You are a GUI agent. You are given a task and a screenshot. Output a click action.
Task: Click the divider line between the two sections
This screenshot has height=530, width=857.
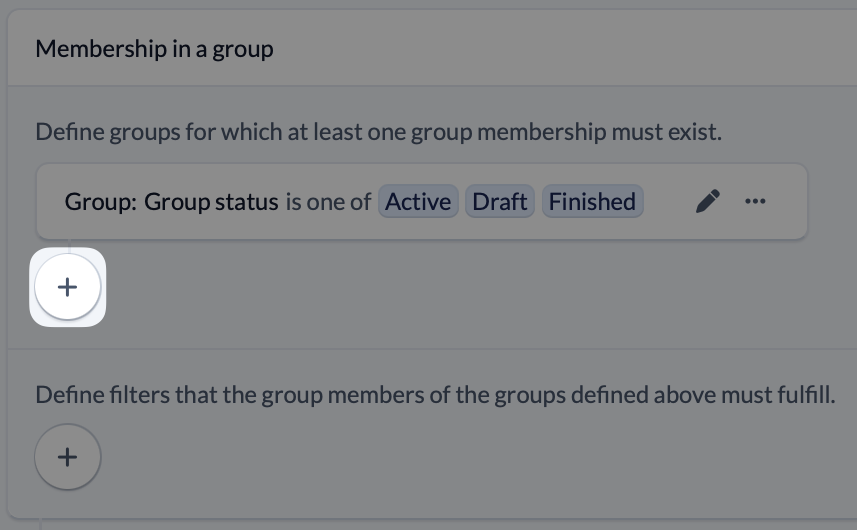coord(430,349)
